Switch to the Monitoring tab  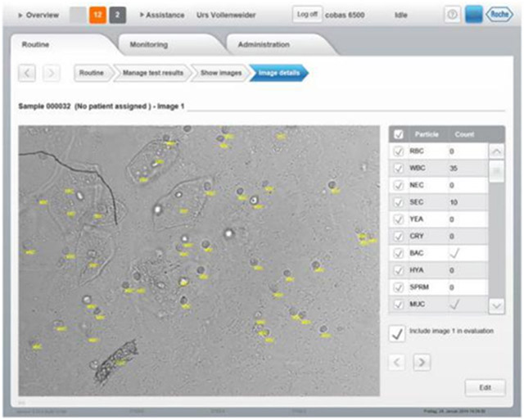tap(147, 44)
